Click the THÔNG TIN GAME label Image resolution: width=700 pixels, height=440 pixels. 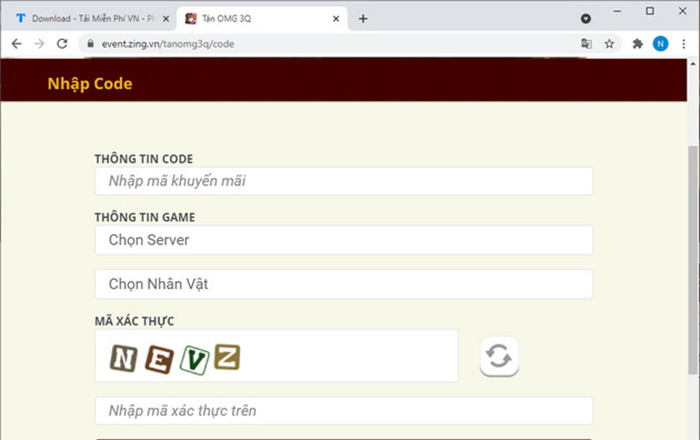tap(145, 217)
